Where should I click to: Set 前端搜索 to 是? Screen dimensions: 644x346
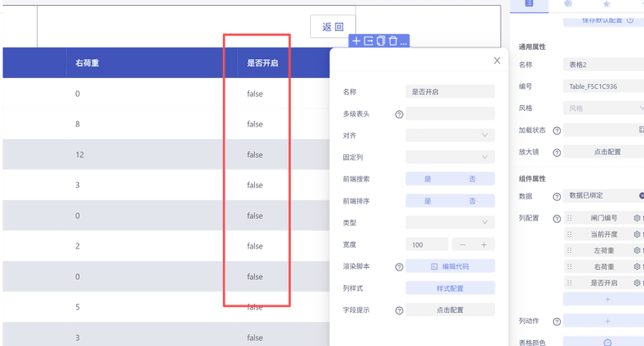428,179
